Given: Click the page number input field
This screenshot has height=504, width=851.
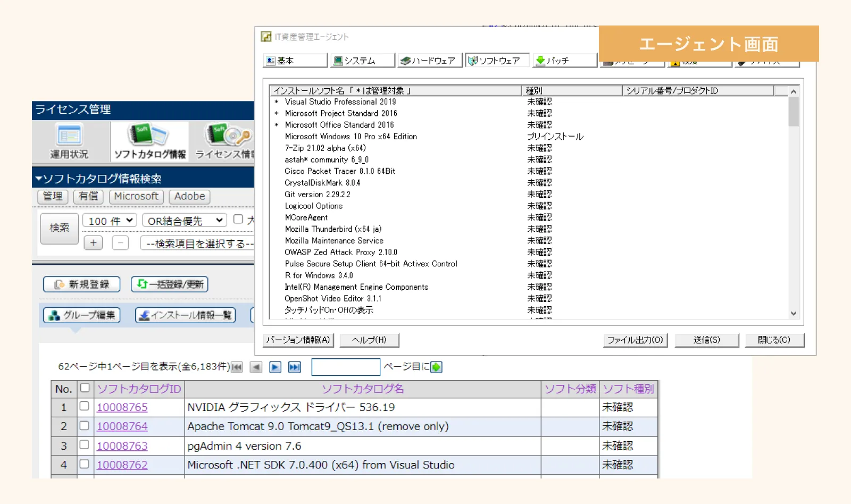Looking at the screenshot, I should pos(346,367).
